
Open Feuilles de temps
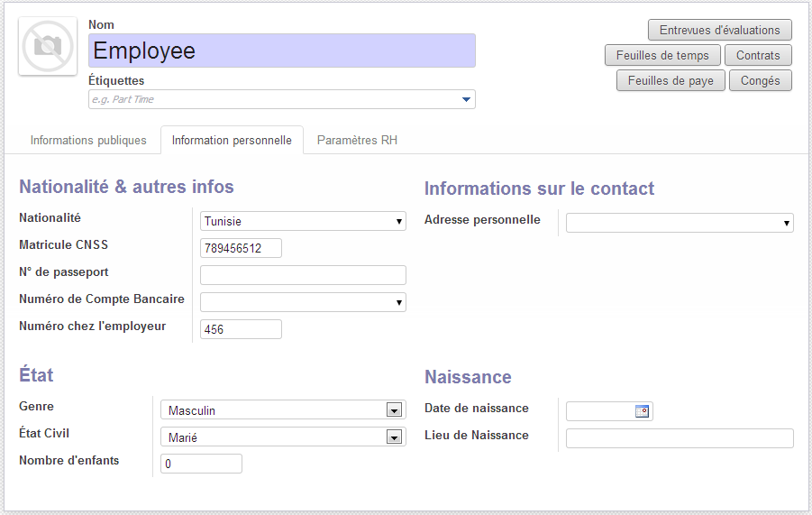[662, 55]
